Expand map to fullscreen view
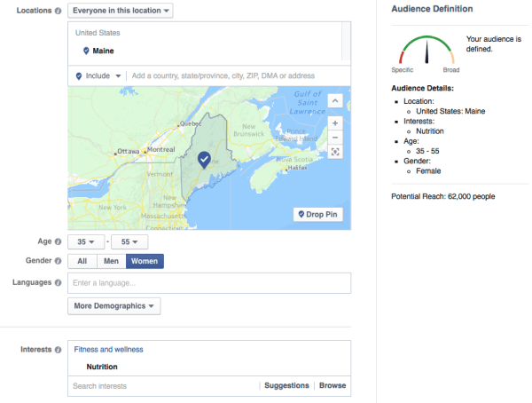 (334, 153)
